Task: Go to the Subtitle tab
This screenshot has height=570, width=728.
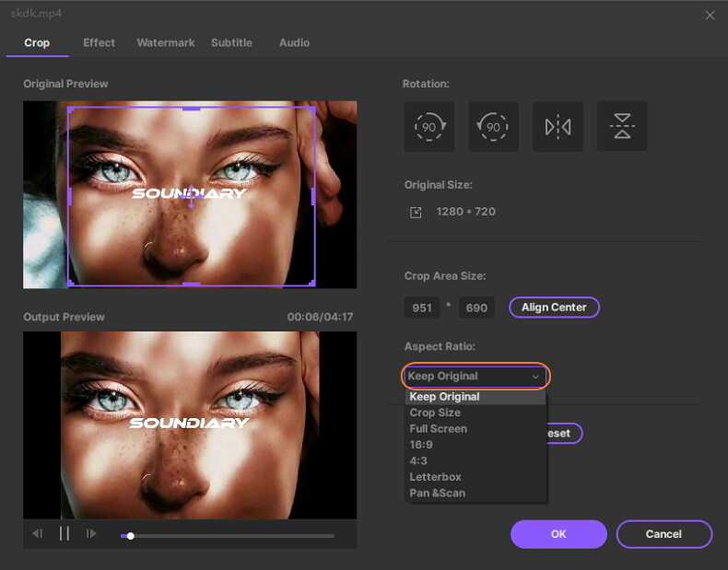Action: click(231, 42)
